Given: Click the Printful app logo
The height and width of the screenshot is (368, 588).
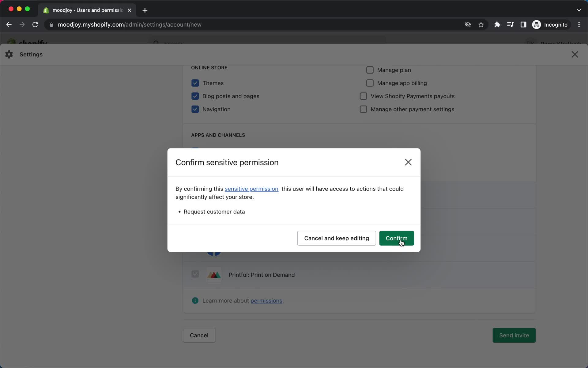Looking at the screenshot, I should pyautogui.click(x=214, y=275).
